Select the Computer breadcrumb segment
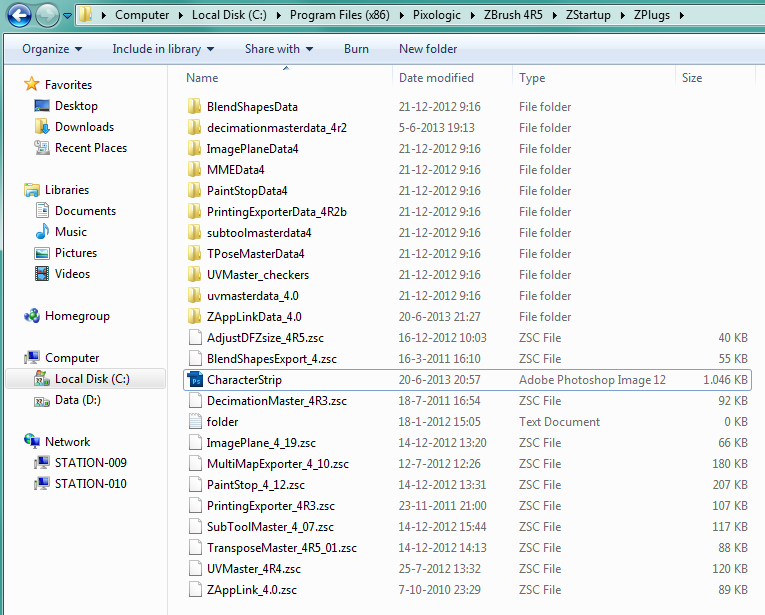Screen dimensions: 765x615 (142, 15)
